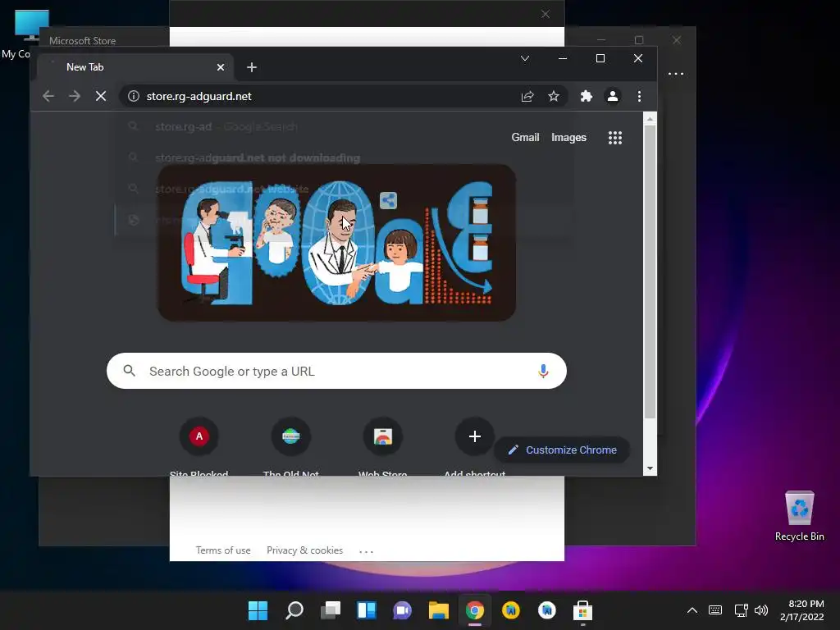This screenshot has height=630, width=840.
Task: Open the yellow circular app on taskbar
Action: (x=510, y=610)
